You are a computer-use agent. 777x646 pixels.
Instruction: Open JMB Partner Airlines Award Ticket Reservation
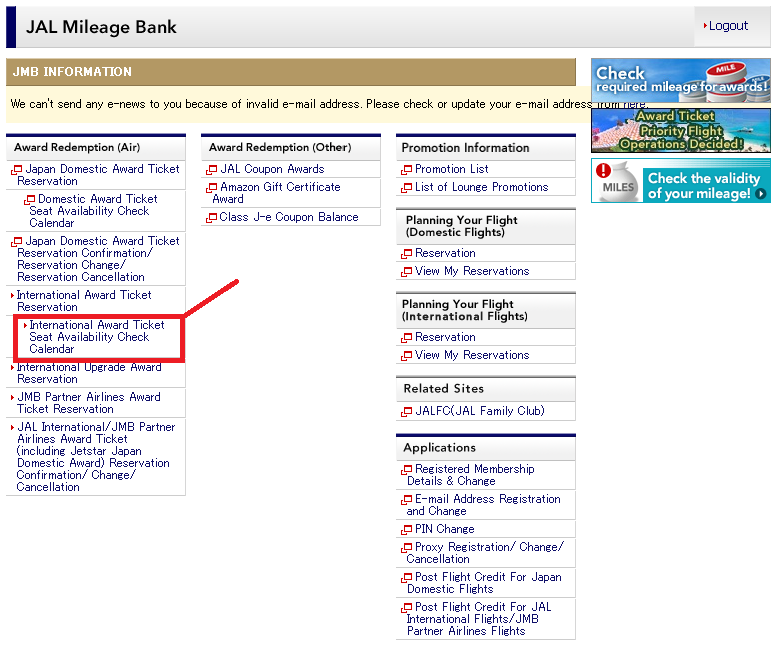point(89,403)
